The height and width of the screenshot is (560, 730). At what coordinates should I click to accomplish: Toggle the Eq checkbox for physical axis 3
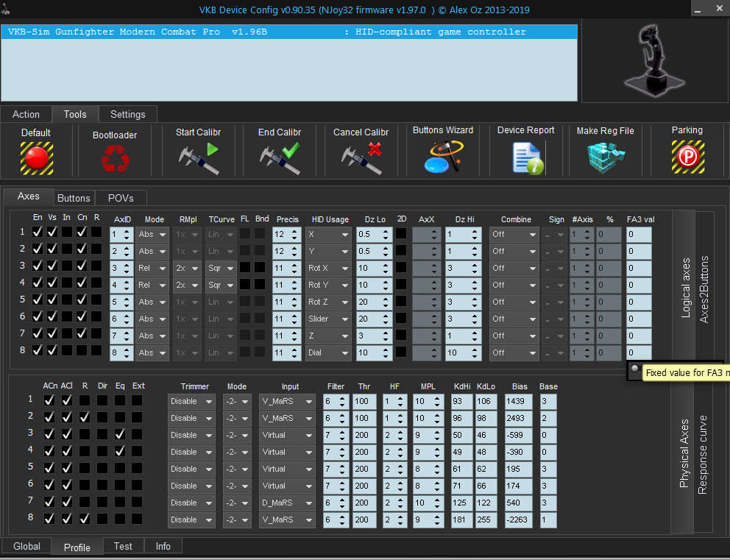pos(119,433)
